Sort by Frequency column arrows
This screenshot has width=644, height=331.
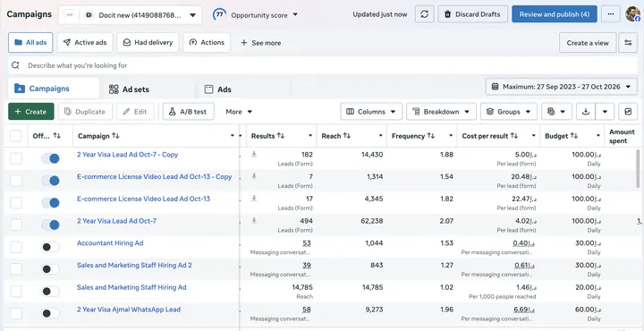(x=430, y=136)
